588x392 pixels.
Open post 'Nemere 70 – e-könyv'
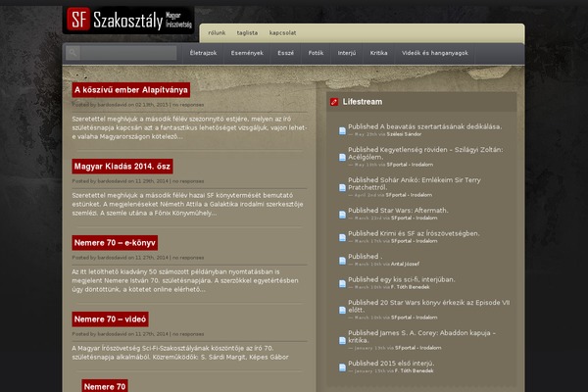click(115, 243)
